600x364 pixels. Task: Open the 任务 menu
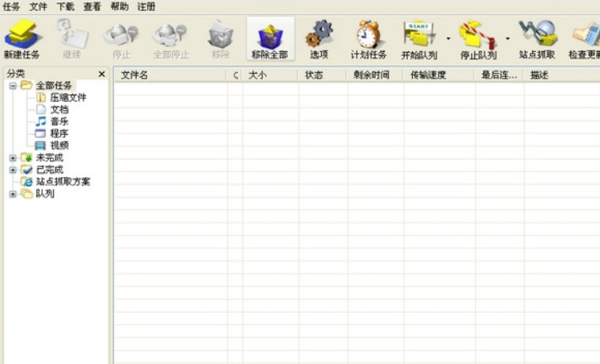(x=11, y=7)
